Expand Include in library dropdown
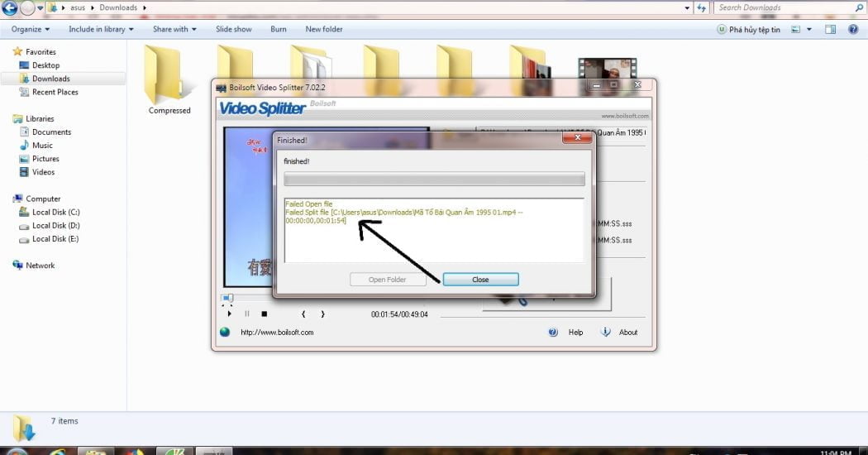868x455 pixels. (x=101, y=30)
